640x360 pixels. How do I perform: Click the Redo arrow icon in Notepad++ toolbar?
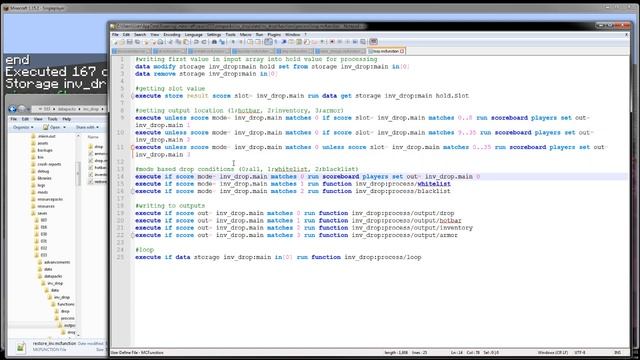204,42
